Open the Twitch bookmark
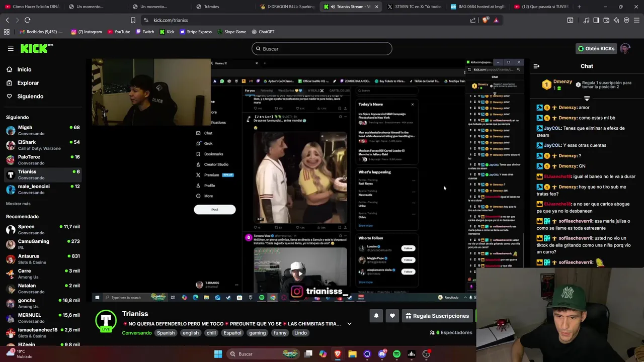The image size is (644, 362). click(x=145, y=32)
